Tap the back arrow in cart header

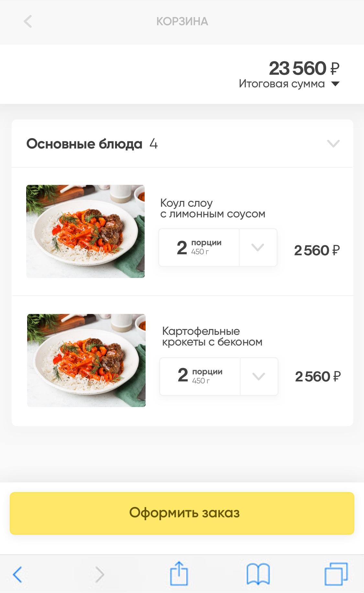pyautogui.click(x=28, y=21)
